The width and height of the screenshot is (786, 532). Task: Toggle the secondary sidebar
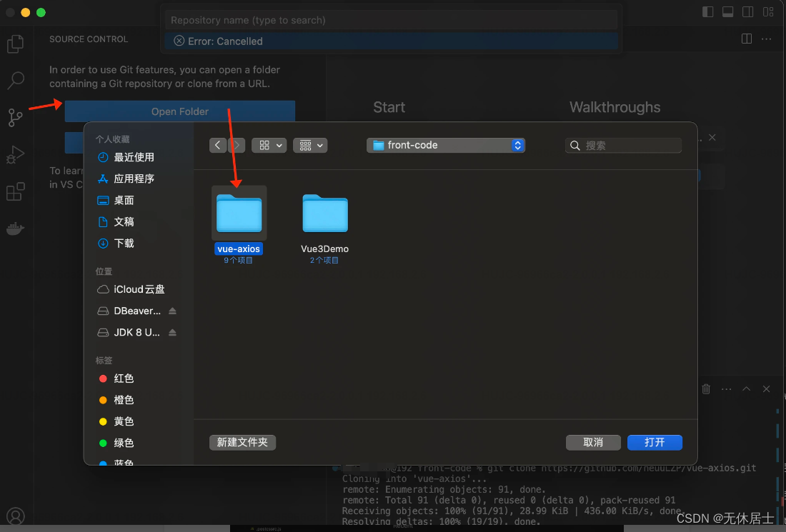748,11
